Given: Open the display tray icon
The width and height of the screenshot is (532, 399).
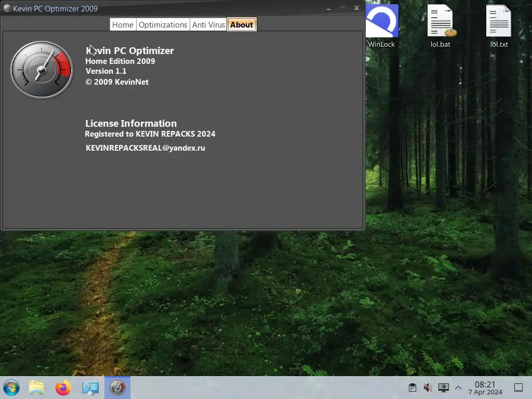Looking at the screenshot, I should pos(444,388).
